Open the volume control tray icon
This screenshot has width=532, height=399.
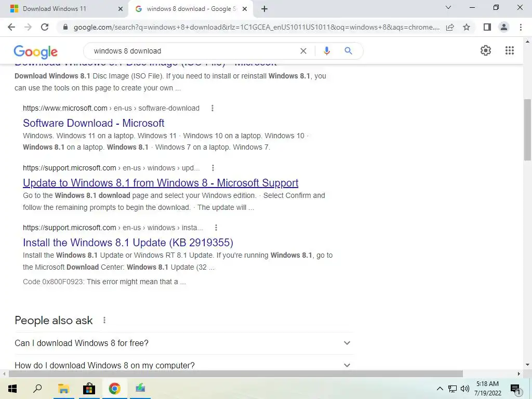[x=465, y=389]
